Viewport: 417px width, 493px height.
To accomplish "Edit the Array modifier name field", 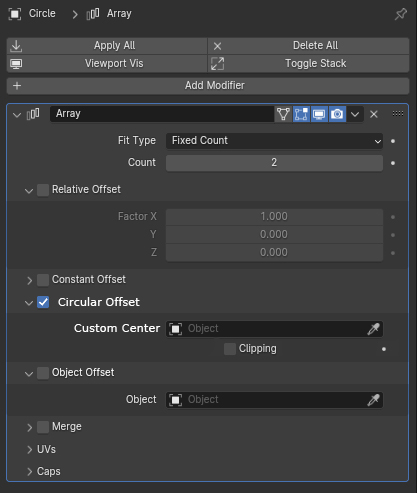I will coord(162,114).
